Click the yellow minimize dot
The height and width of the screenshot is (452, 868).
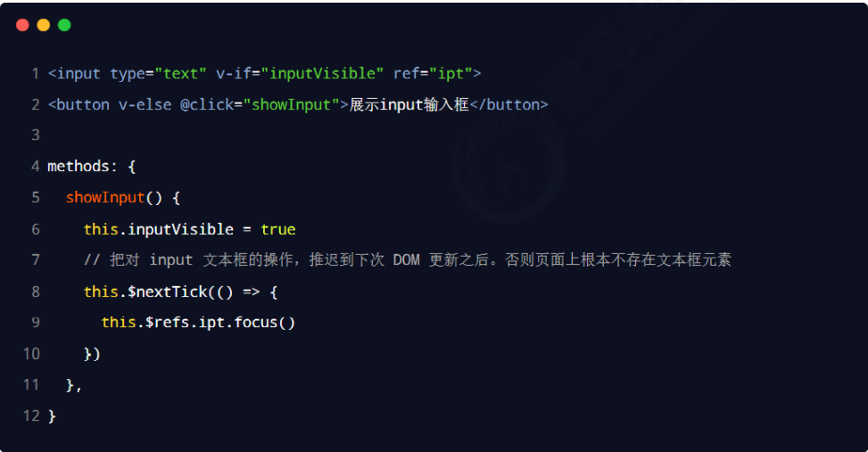click(x=44, y=25)
